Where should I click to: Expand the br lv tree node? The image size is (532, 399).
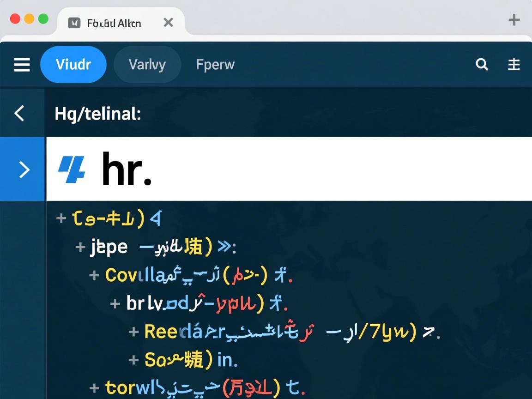pos(115,304)
